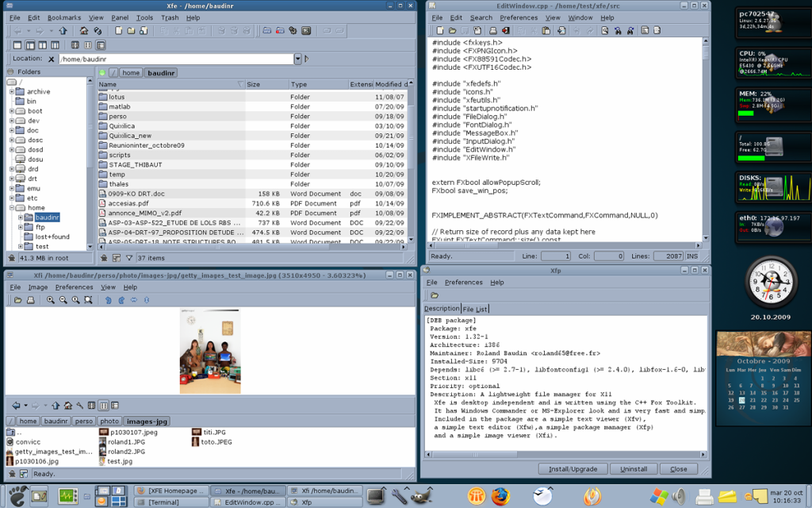The width and height of the screenshot is (812, 508).
Task: Open the Search menu in EditWindow
Action: pos(481,17)
